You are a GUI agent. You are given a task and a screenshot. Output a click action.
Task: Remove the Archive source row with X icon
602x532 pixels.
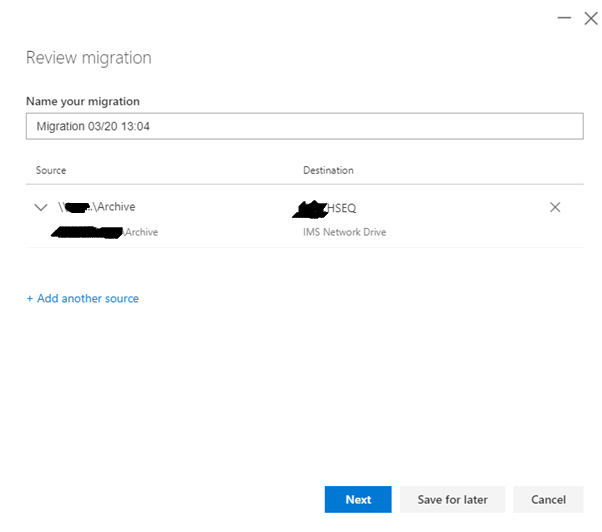click(x=555, y=207)
